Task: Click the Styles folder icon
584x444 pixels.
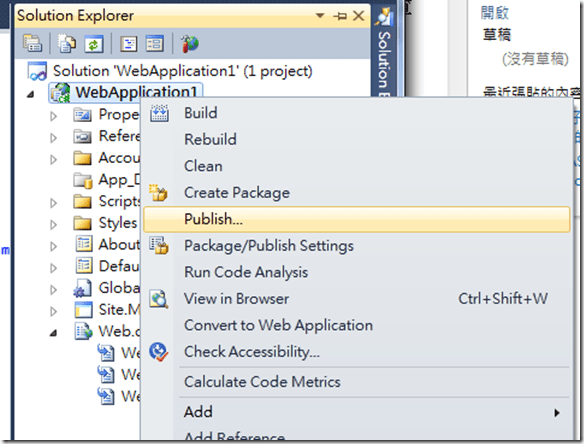Action: (82, 223)
